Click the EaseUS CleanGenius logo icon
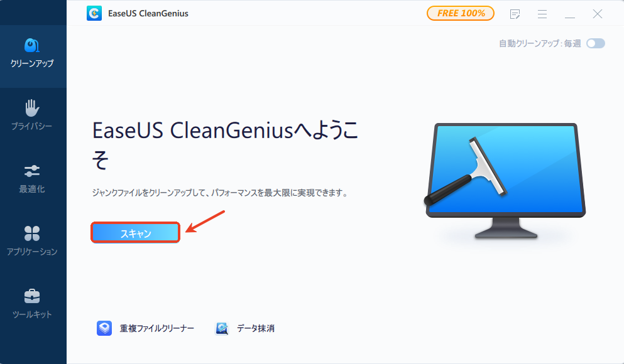 (x=94, y=14)
